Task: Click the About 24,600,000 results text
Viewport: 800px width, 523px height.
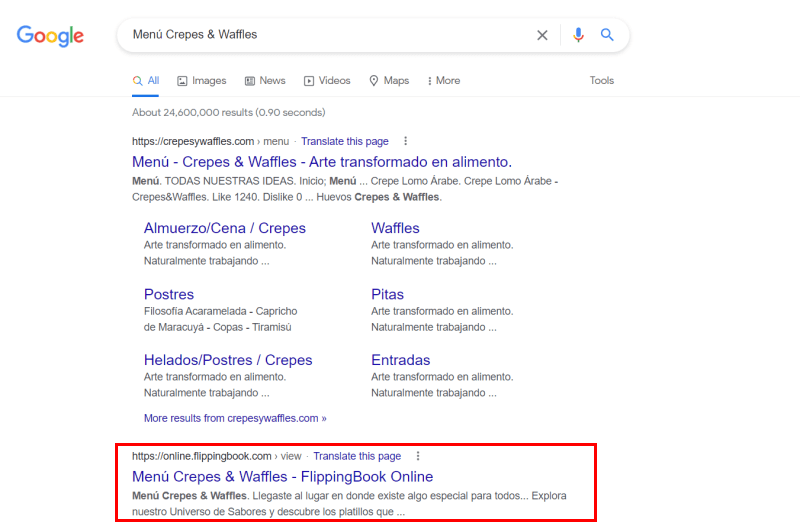Action: (x=229, y=112)
